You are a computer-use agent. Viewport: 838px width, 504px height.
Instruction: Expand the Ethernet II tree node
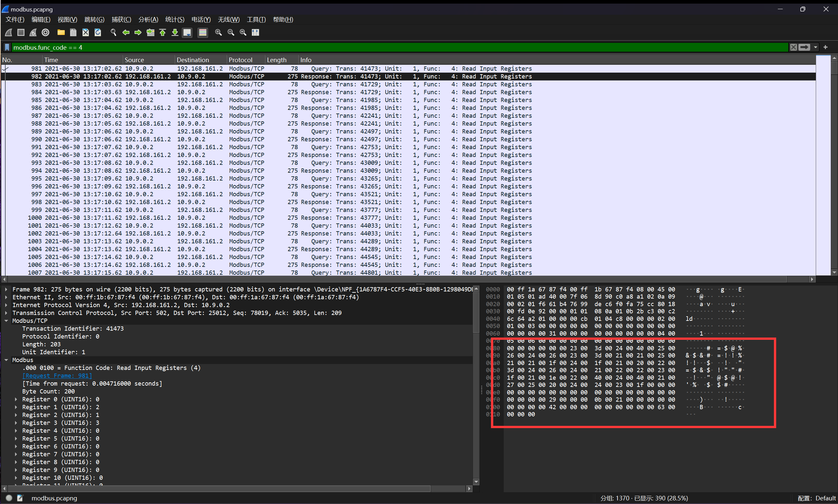coord(6,297)
